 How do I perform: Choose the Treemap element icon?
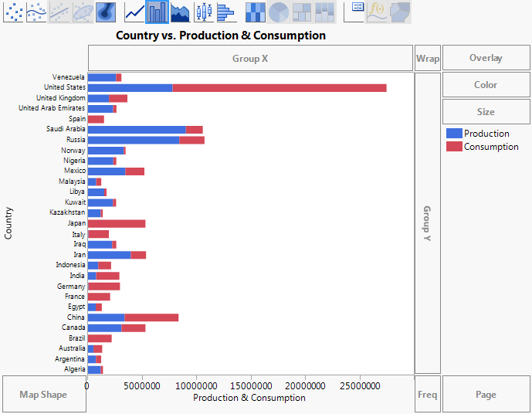tap(302, 12)
